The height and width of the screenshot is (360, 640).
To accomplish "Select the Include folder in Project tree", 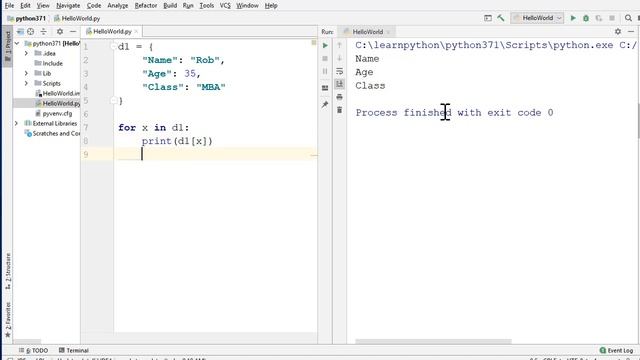I will point(49,63).
